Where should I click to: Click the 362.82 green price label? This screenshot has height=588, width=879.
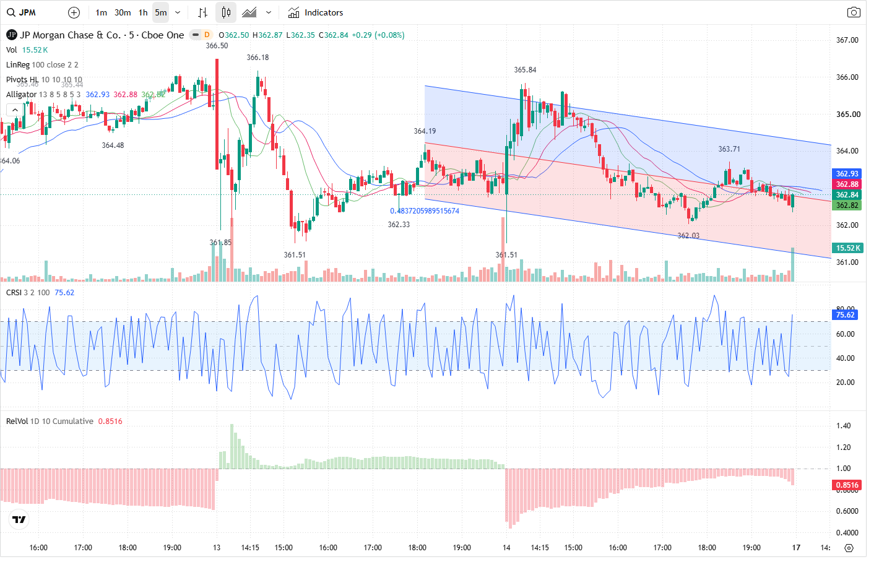click(x=847, y=205)
